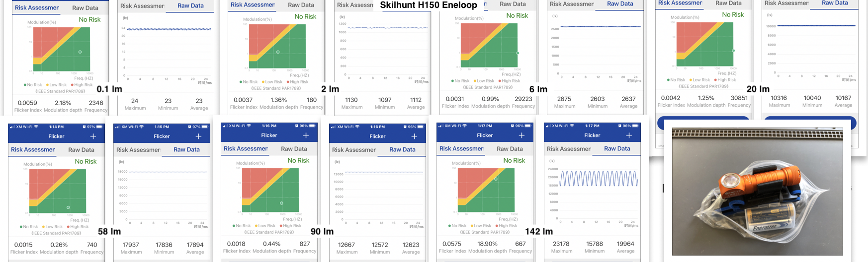868x262 pixels.
Task: Select Raw Data tab above the 2675 maximum panel
Action: tap(620, 3)
